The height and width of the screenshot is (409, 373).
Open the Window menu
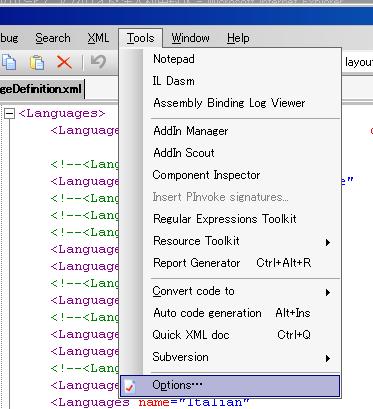191,38
